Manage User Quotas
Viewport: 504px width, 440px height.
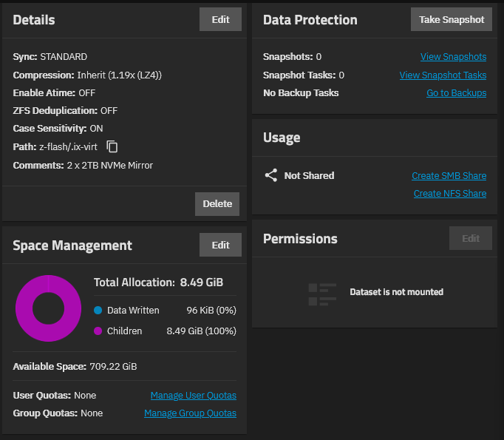[x=194, y=396]
